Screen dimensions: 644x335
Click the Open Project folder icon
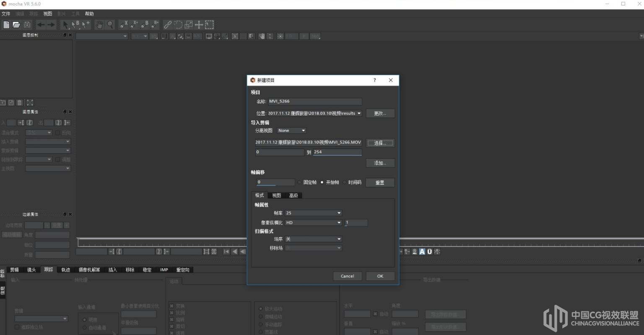[16, 25]
